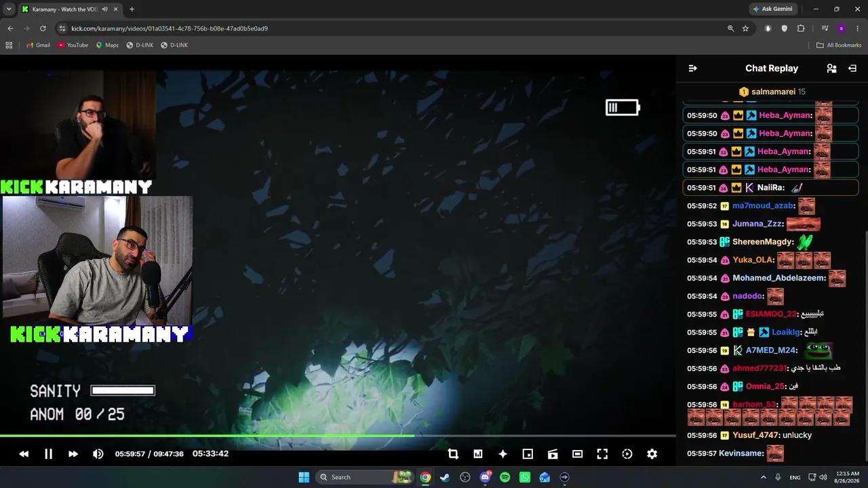Open ShereenMagdy's chat profile

click(x=763, y=242)
